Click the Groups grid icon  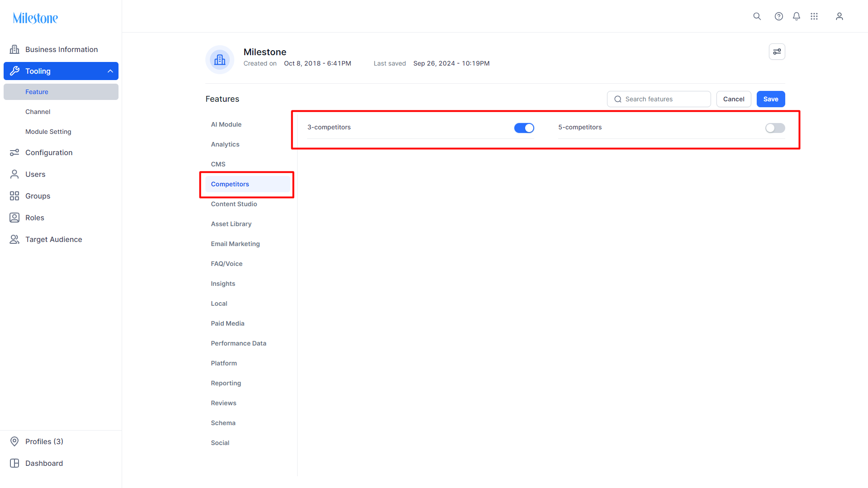click(x=14, y=196)
